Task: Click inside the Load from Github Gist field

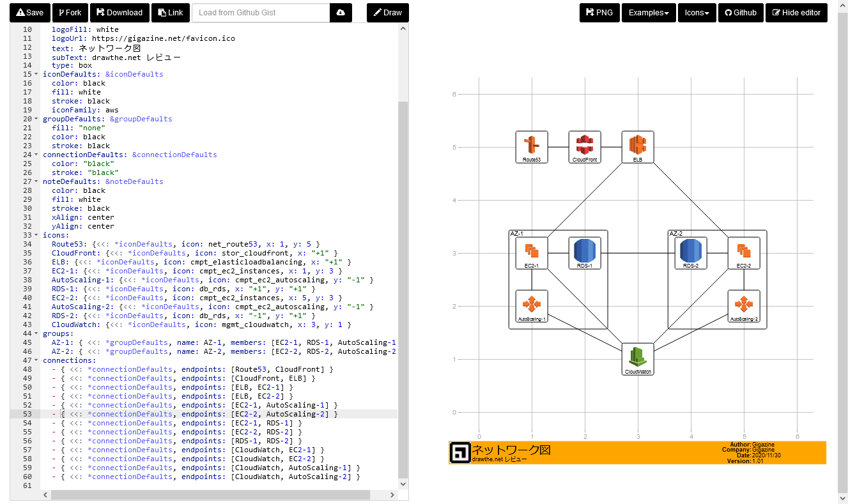Action: click(259, 12)
